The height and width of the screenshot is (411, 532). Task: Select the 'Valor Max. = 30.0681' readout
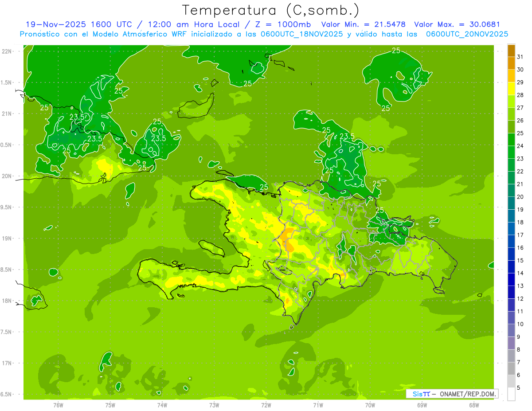tap(457, 24)
